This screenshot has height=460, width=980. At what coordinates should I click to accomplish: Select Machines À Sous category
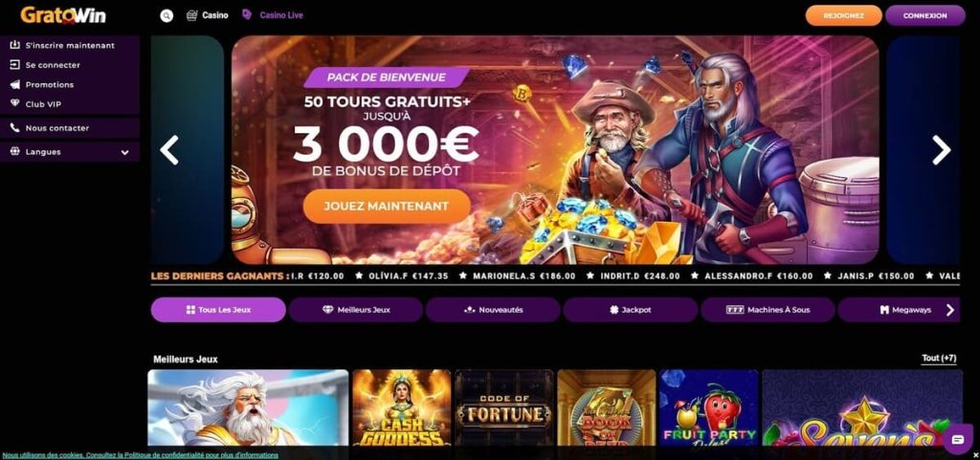[768, 310]
